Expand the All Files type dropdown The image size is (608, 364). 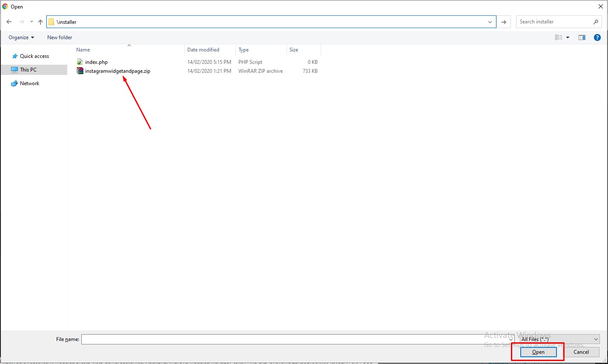point(559,339)
